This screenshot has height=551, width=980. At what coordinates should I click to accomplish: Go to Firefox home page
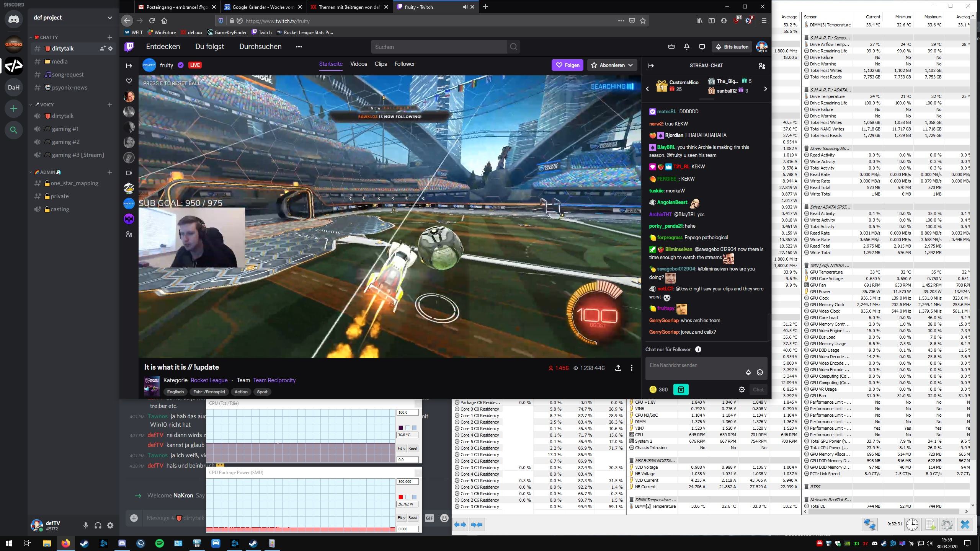[164, 21]
